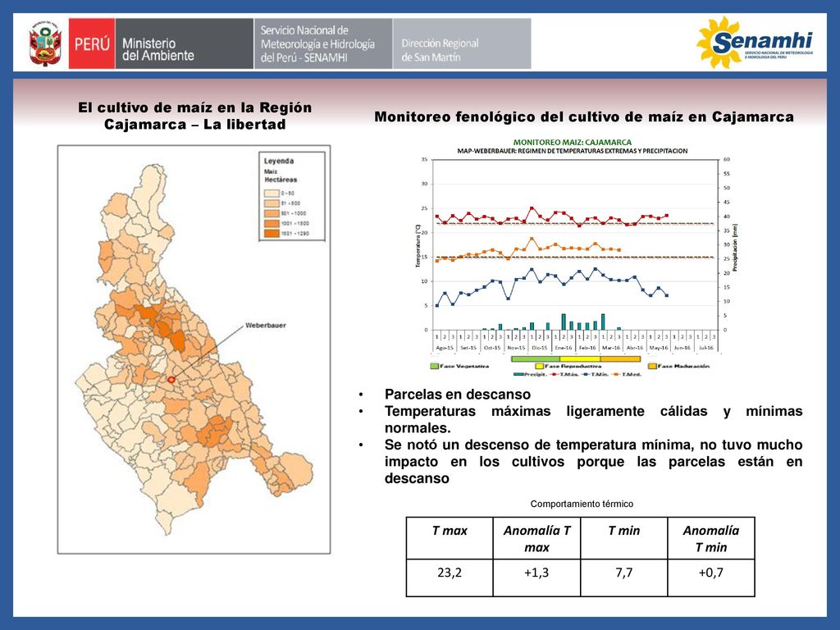Click the "T.Máx." chart legend entry

(564, 374)
